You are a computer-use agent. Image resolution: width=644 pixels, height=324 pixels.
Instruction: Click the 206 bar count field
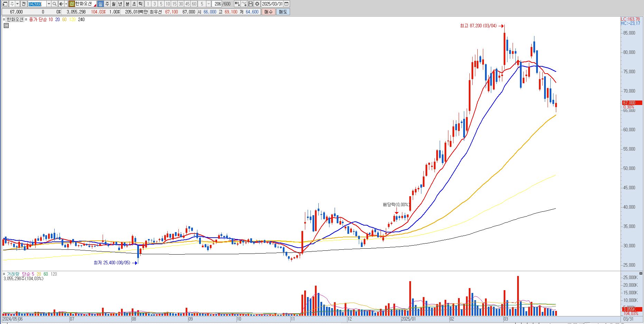click(x=217, y=4)
